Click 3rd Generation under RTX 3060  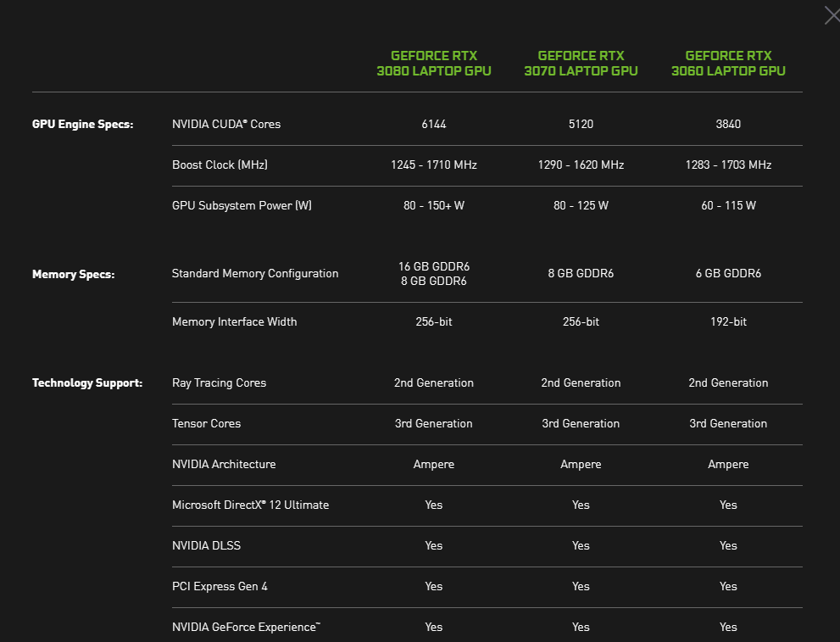click(x=728, y=423)
